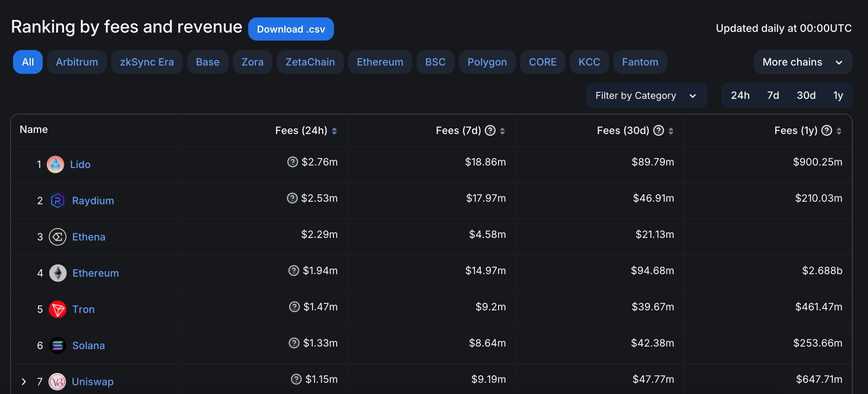
Task: Sort table by Fees (30d) arrows
Action: (671, 131)
